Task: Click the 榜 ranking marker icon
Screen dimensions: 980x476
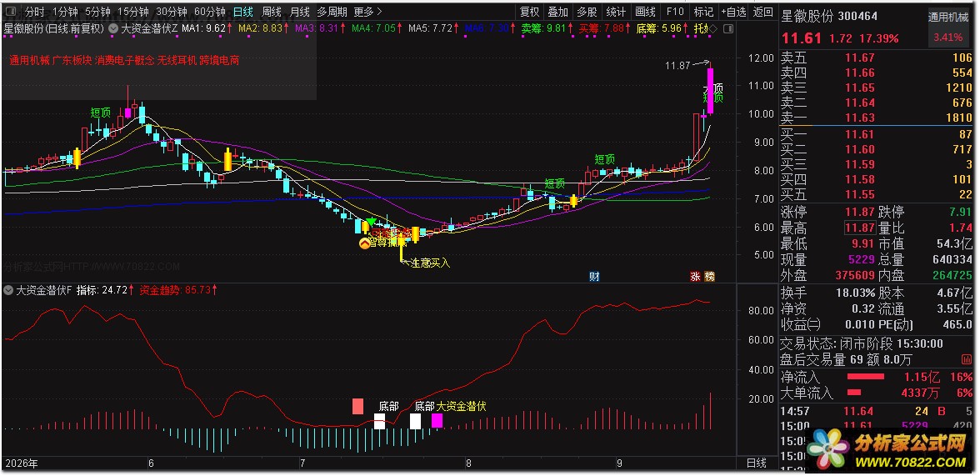Action: click(x=708, y=277)
